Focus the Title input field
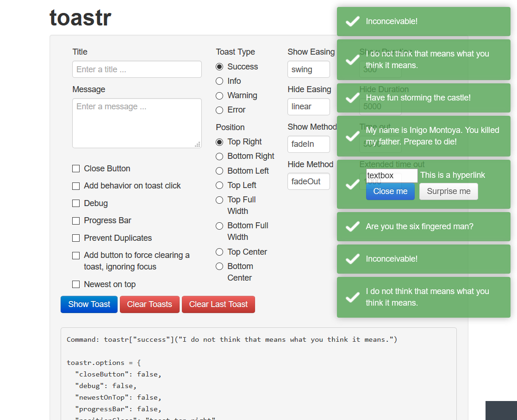The width and height of the screenshot is (517, 420). click(137, 69)
